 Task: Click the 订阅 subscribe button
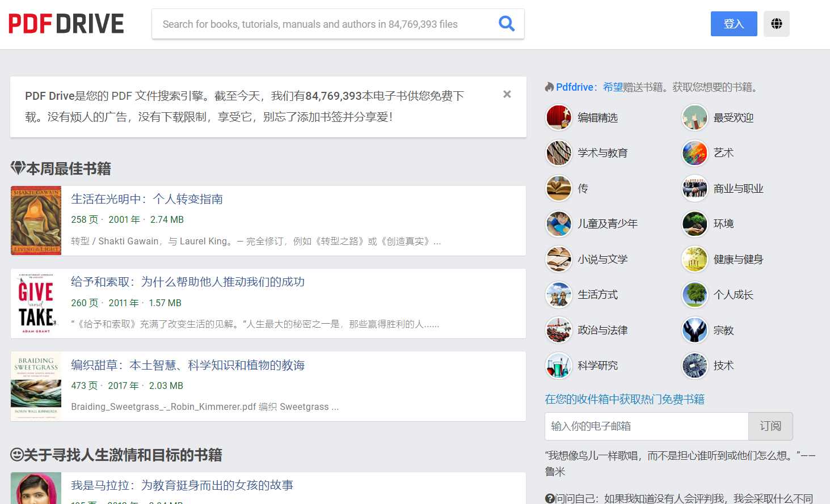pos(770,426)
